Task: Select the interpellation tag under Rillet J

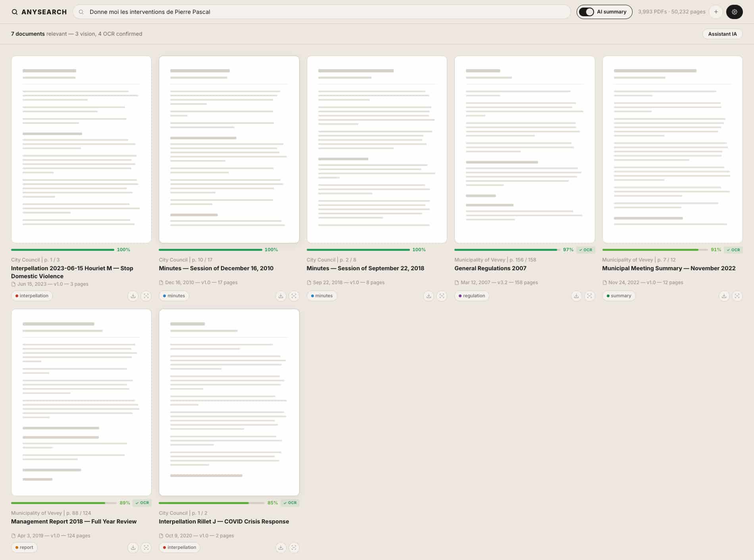Action: 179,547
